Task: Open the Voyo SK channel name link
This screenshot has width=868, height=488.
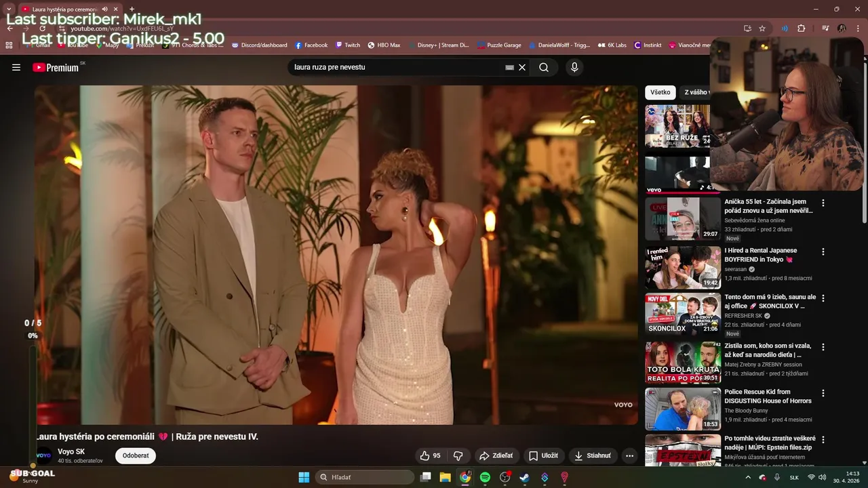Action: pyautogui.click(x=71, y=451)
